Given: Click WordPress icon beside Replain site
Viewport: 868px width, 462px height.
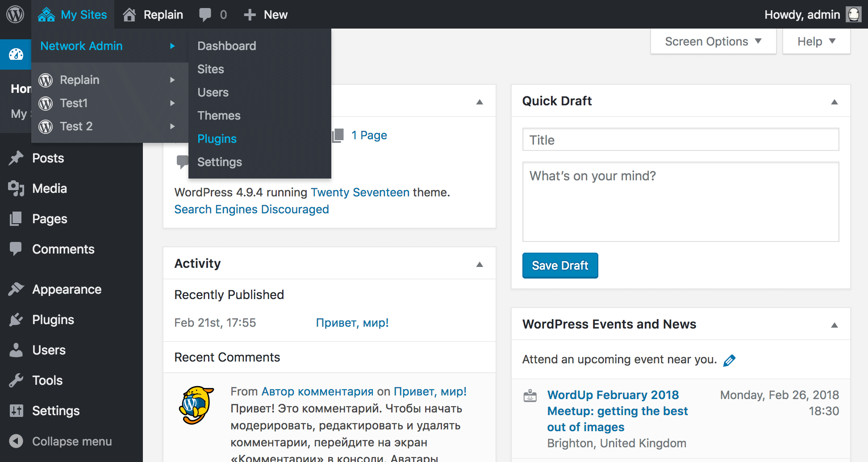Looking at the screenshot, I should (46, 80).
